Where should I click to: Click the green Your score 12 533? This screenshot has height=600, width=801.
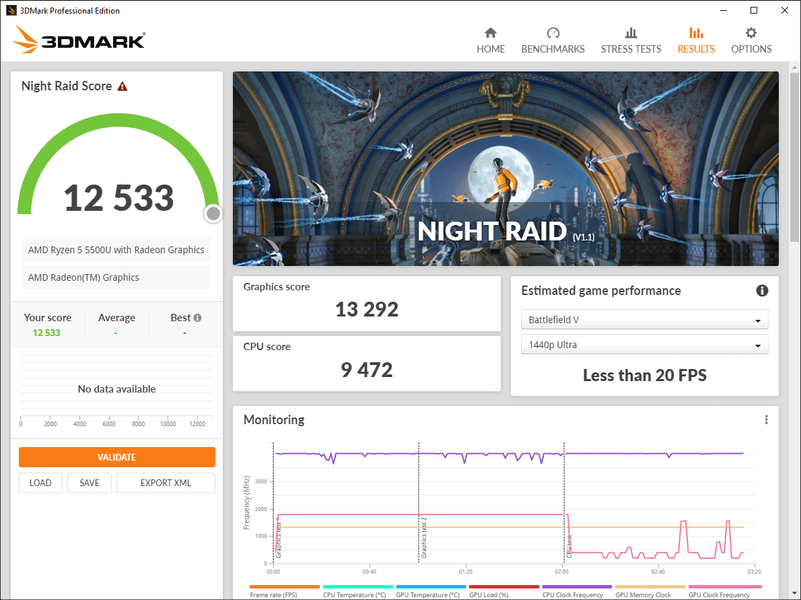click(46, 333)
